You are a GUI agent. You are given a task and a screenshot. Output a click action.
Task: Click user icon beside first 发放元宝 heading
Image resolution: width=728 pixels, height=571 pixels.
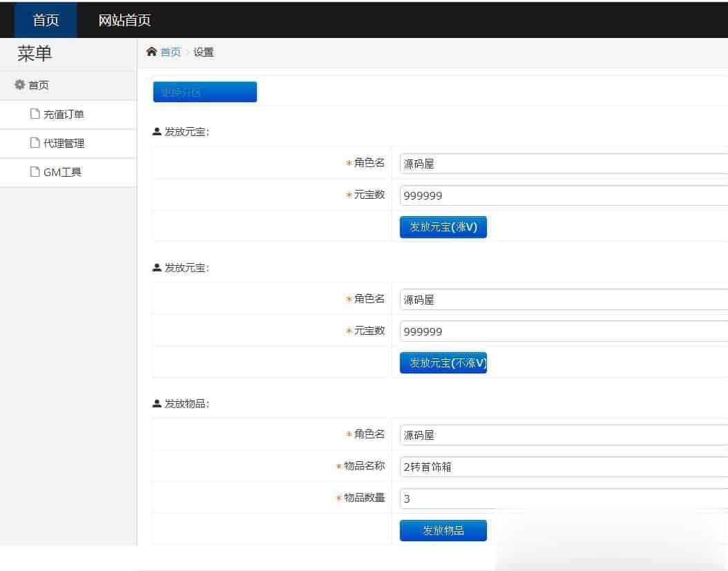click(x=157, y=132)
